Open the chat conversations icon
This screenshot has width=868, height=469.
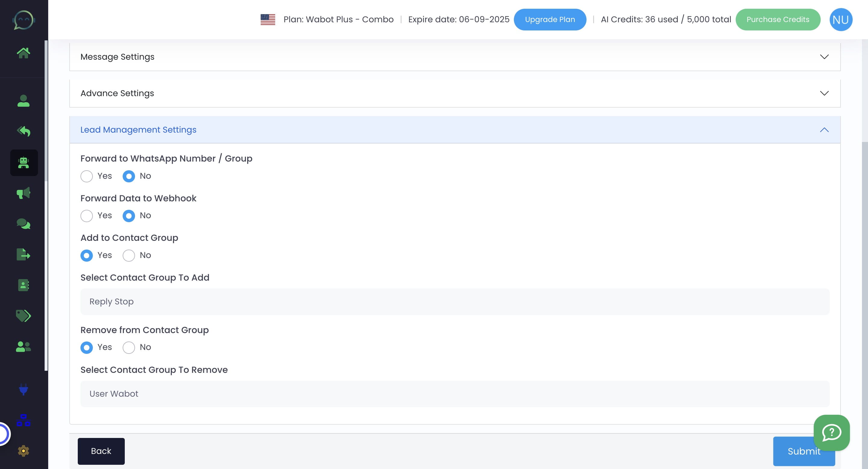tap(24, 223)
